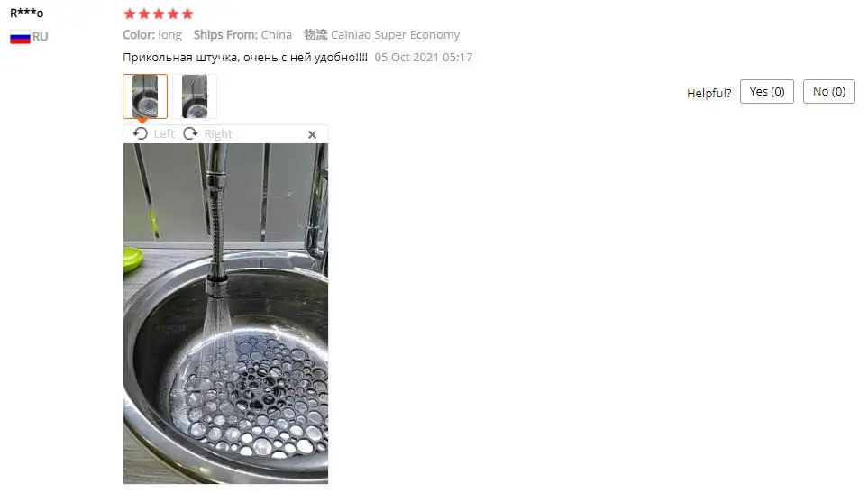This screenshot has height=493, width=868.
Task: Click reviewer name R***o
Action: pyautogui.click(x=26, y=13)
